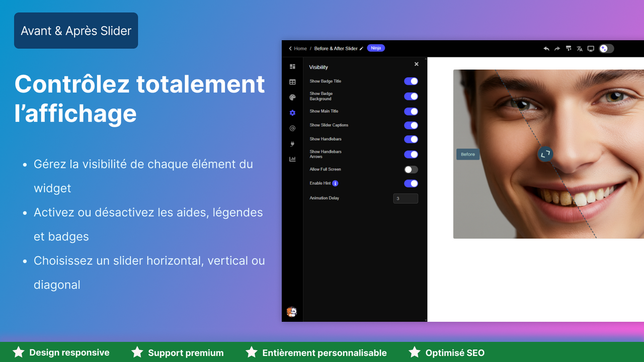
Task: Disable the Enable Hint switch
Action: 411,184
